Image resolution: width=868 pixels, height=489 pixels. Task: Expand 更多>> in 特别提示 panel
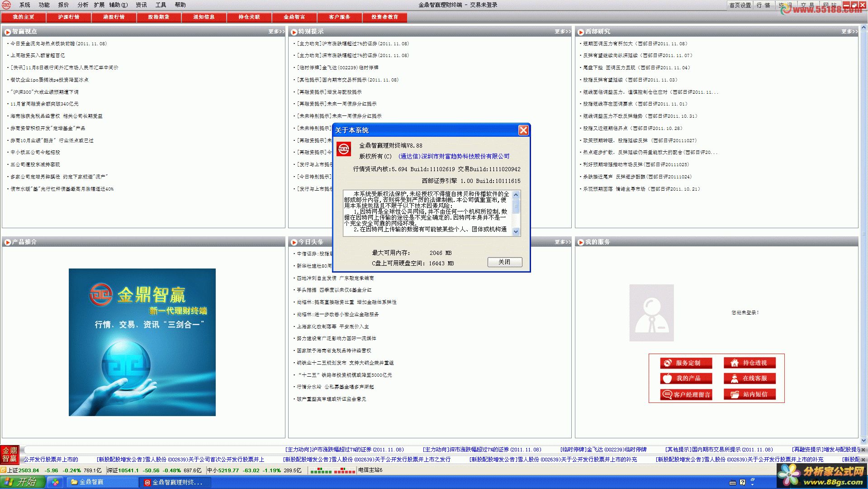pyautogui.click(x=563, y=32)
